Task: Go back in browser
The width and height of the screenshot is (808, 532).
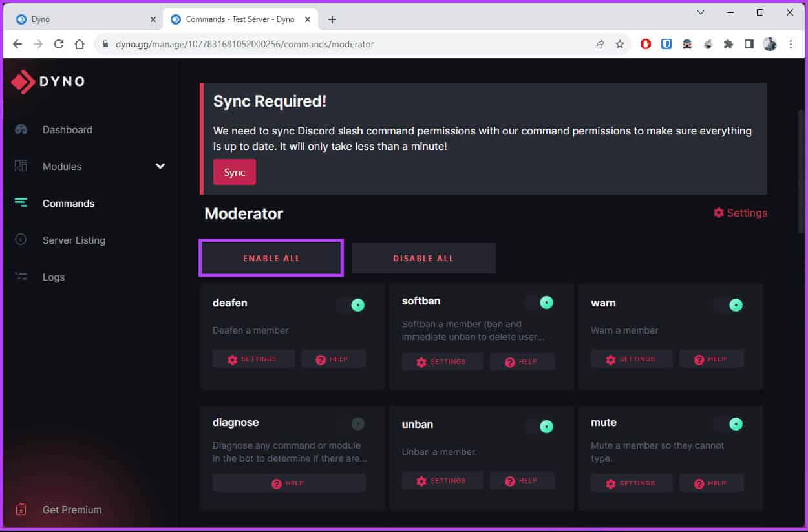Action: click(17, 44)
